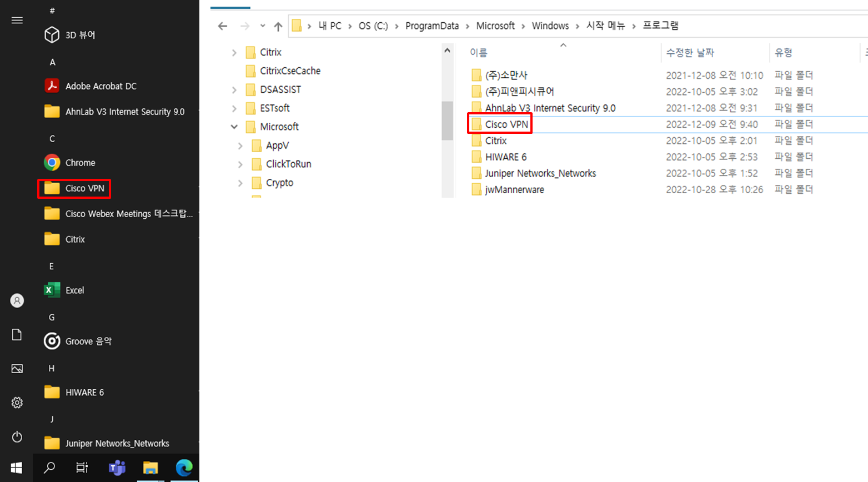Open File Explorer from taskbar
Viewport: 868px width, 482px height.
point(150,468)
